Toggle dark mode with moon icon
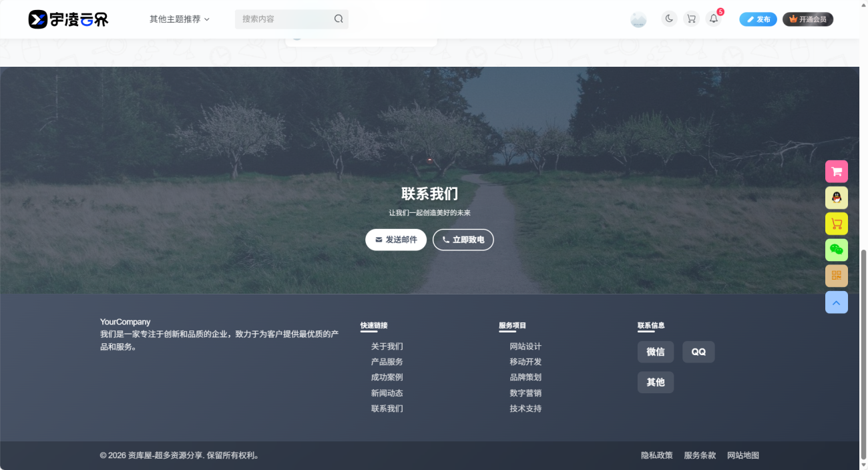Image resolution: width=868 pixels, height=470 pixels. coord(669,19)
